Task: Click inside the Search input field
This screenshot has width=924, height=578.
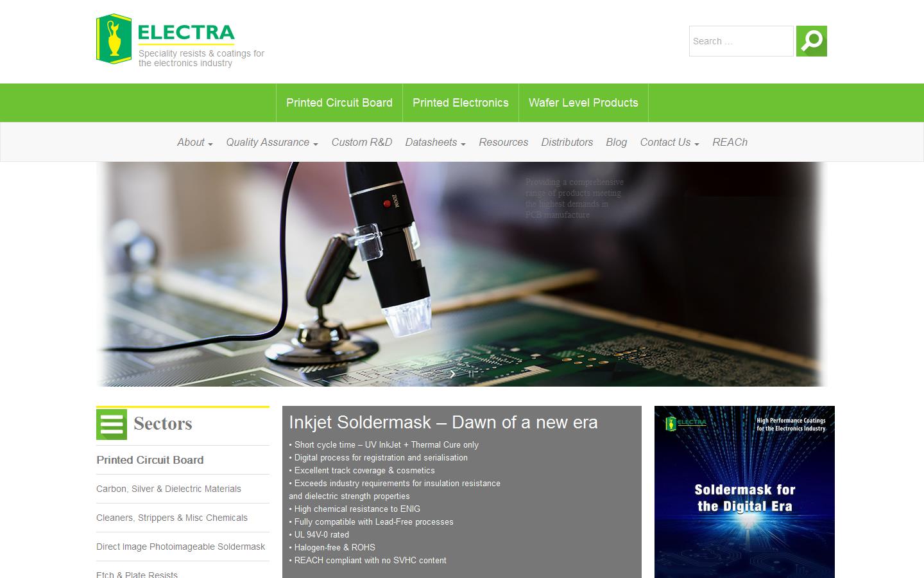Action: point(740,40)
